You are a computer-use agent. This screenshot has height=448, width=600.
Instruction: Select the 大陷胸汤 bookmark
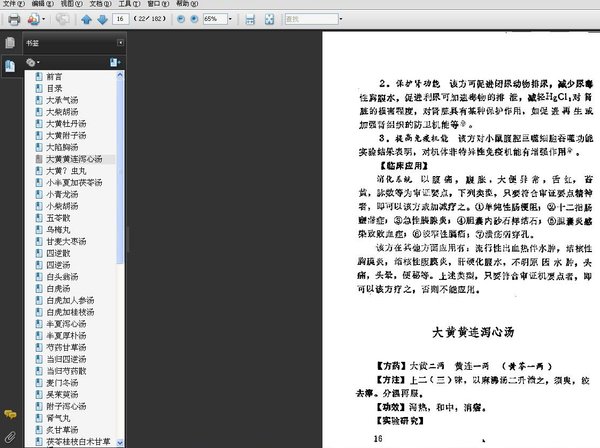click(x=62, y=147)
